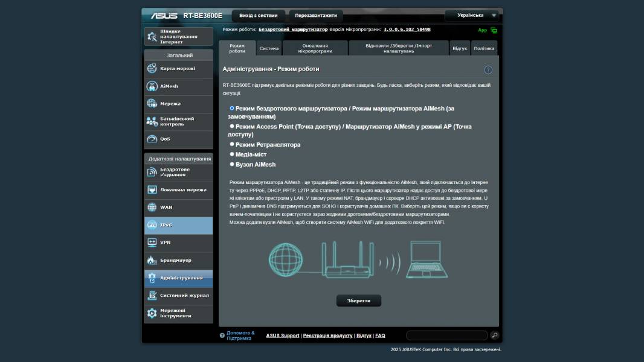644x362 pixels.
Task: Switch to Політика tab
Action: click(x=484, y=48)
